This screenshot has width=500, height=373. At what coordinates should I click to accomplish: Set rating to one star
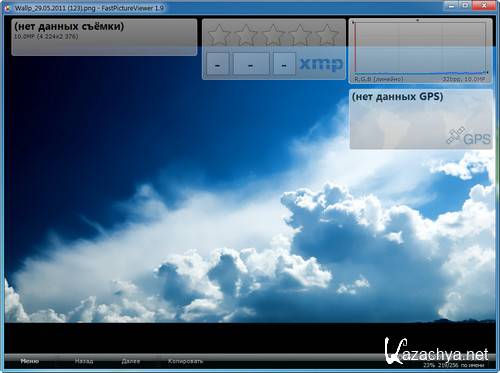219,34
